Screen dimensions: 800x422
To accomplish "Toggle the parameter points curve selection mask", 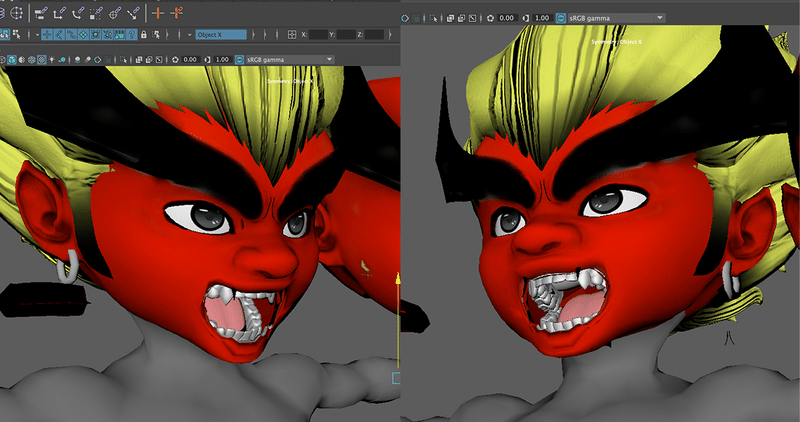I will tap(71, 34).
